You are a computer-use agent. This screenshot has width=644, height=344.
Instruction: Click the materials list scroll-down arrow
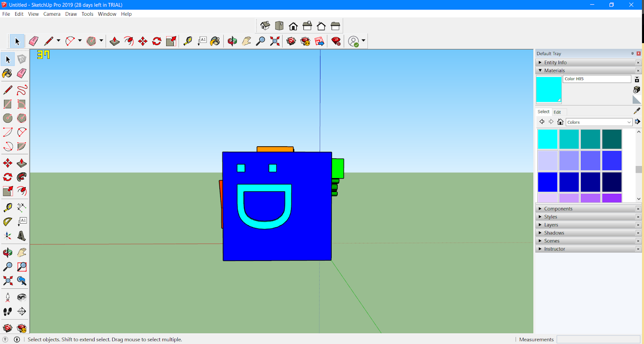639,199
